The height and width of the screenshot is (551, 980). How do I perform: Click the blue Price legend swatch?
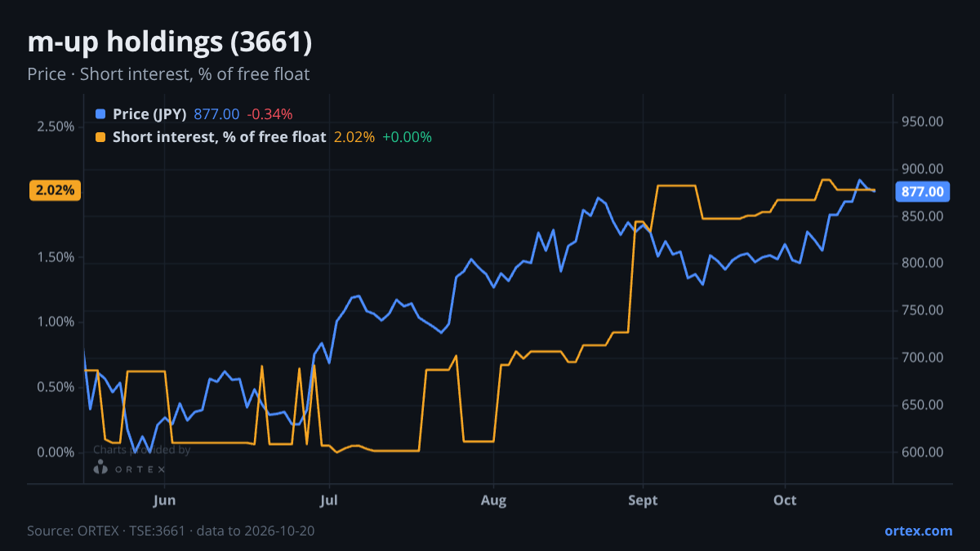(100, 114)
